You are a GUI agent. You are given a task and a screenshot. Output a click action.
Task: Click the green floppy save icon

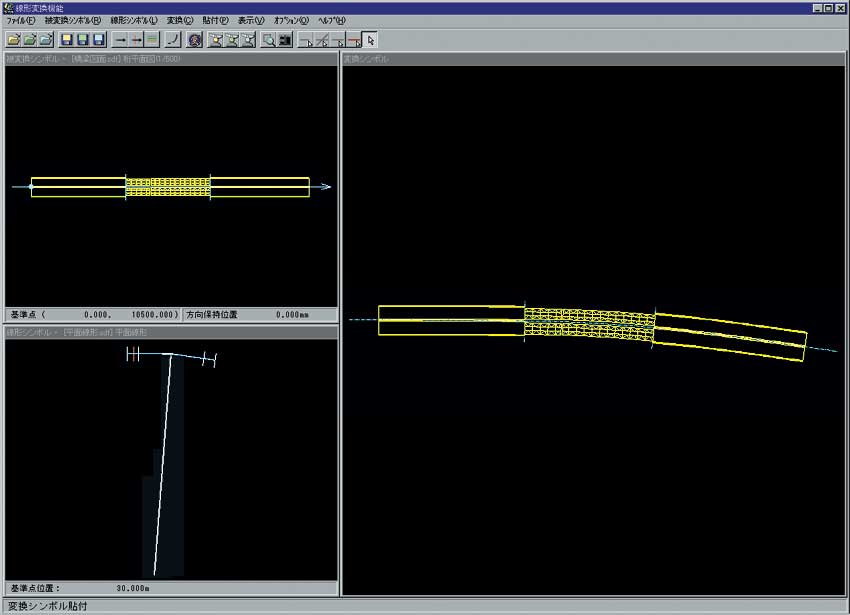point(83,40)
